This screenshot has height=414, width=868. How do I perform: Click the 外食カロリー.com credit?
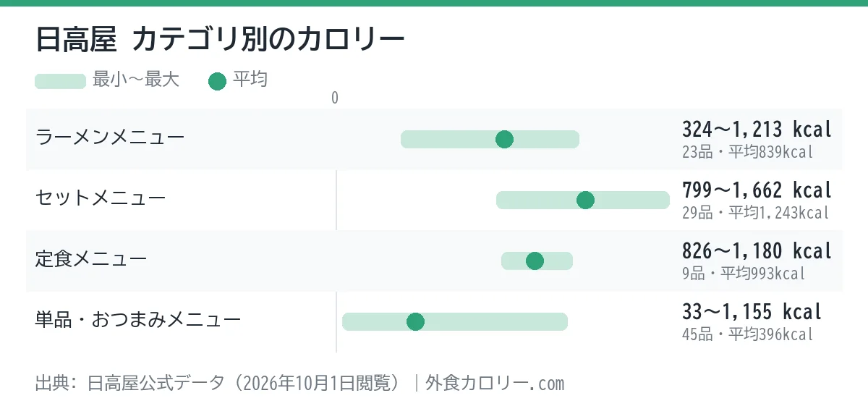tap(495, 383)
